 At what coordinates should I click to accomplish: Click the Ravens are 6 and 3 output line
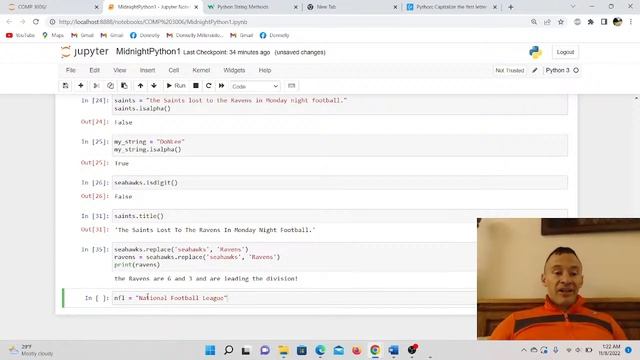pyautogui.click(x=206, y=278)
